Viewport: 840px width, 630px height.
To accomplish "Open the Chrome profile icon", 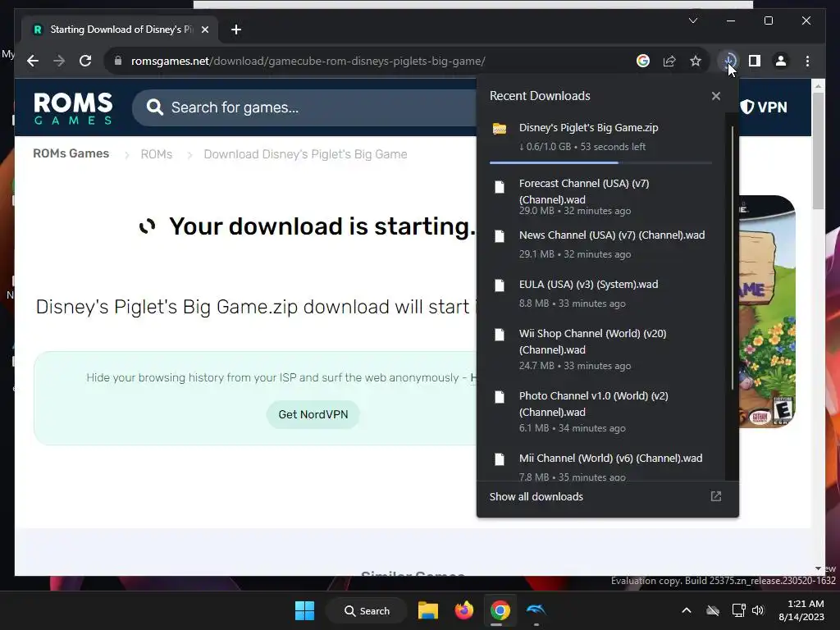I will [781, 61].
